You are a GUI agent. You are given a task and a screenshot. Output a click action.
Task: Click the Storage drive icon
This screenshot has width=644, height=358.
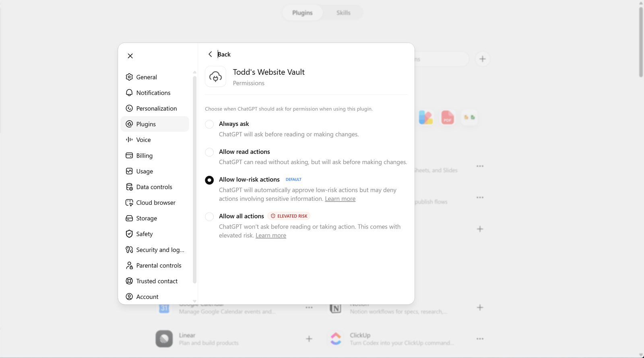pyautogui.click(x=129, y=218)
